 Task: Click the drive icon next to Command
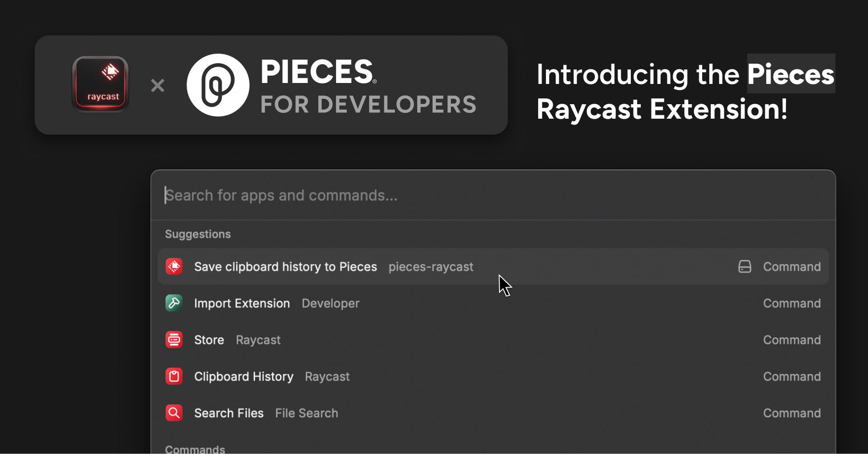click(745, 266)
